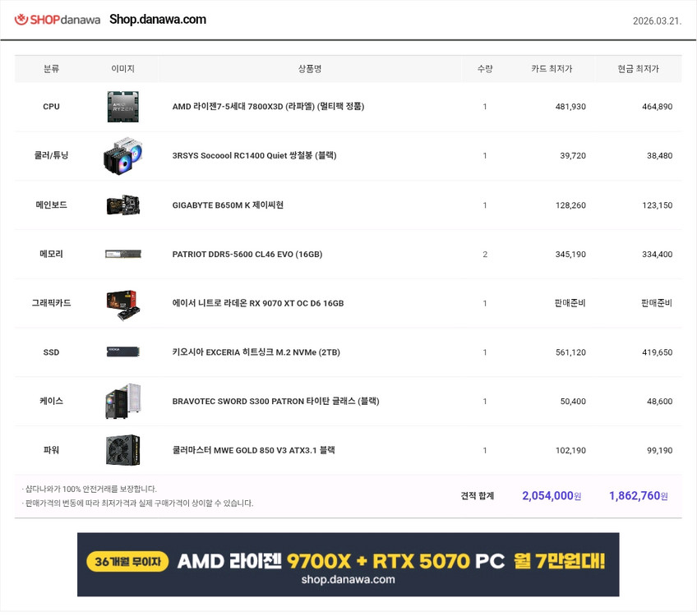This screenshot has width=697, height=616.
Task: Click the Radeon RX 9070 XT graphics card image
Action: pyautogui.click(x=122, y=302)
